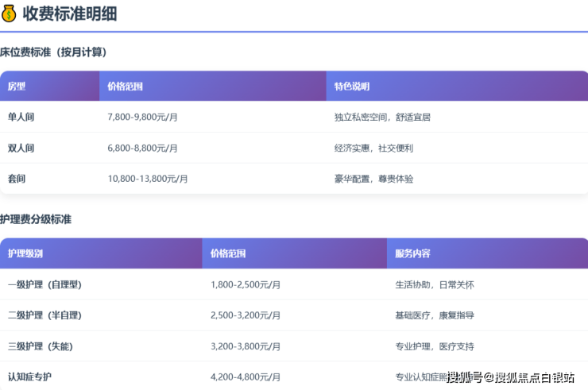Click the 收费标准明细 page title
Screen dimensions: 588x390
click(70, 13)
